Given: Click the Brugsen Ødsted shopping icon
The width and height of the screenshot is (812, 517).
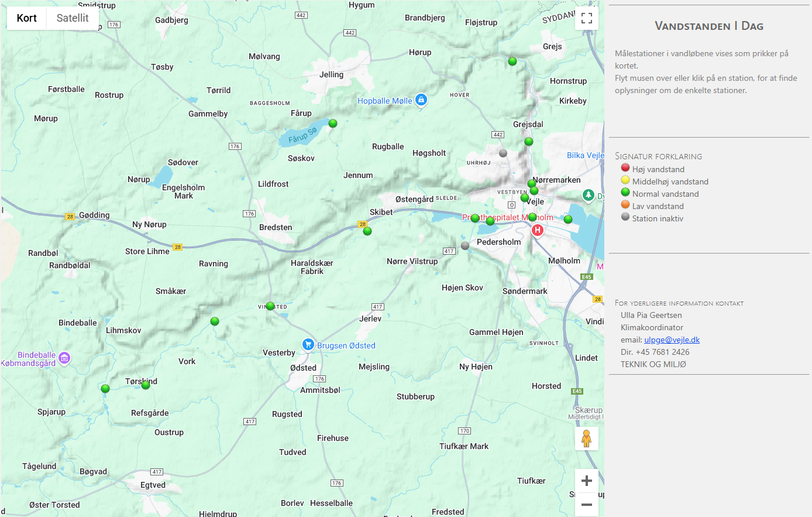Looking at the screenshot, I should pyautogui.click(x=308, y=345).
